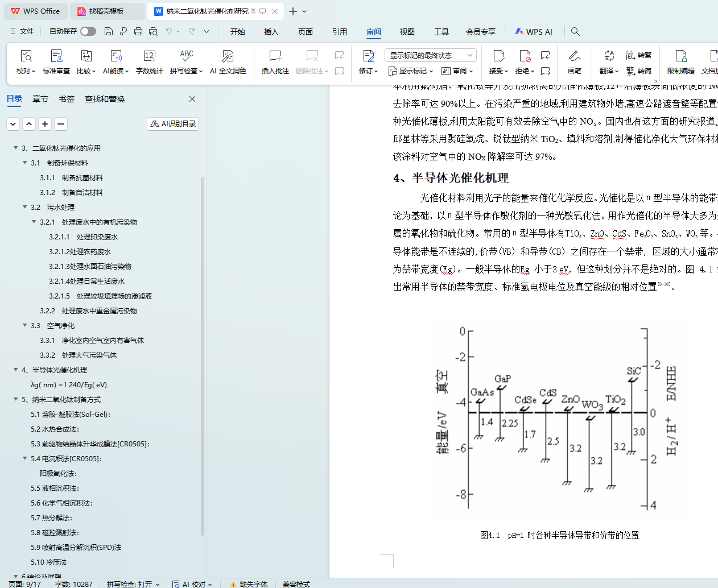This screenshot has height=588, width=718.
Task: Collapse the 3.1 制备环保材料 node
Action: [x=25, y=163]
